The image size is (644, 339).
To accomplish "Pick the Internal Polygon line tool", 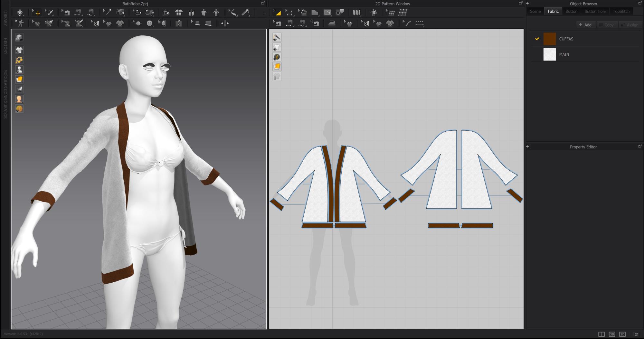I will [327, 13].
